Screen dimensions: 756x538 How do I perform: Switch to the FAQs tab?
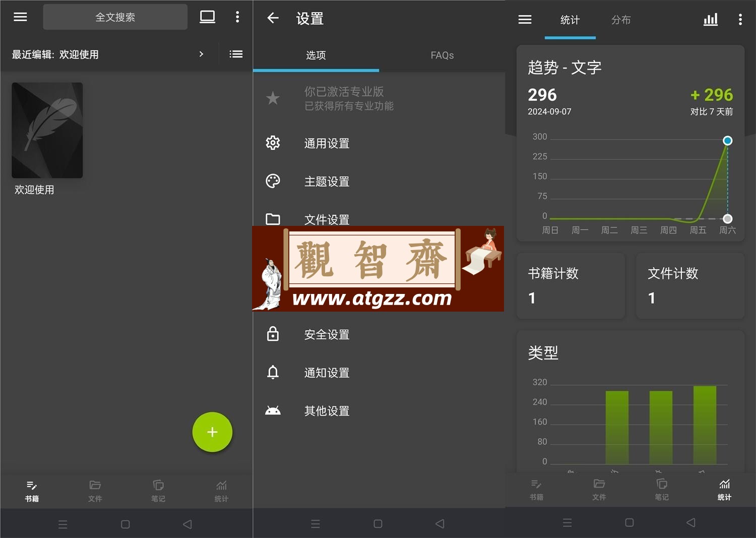click(x=442, y=55)
